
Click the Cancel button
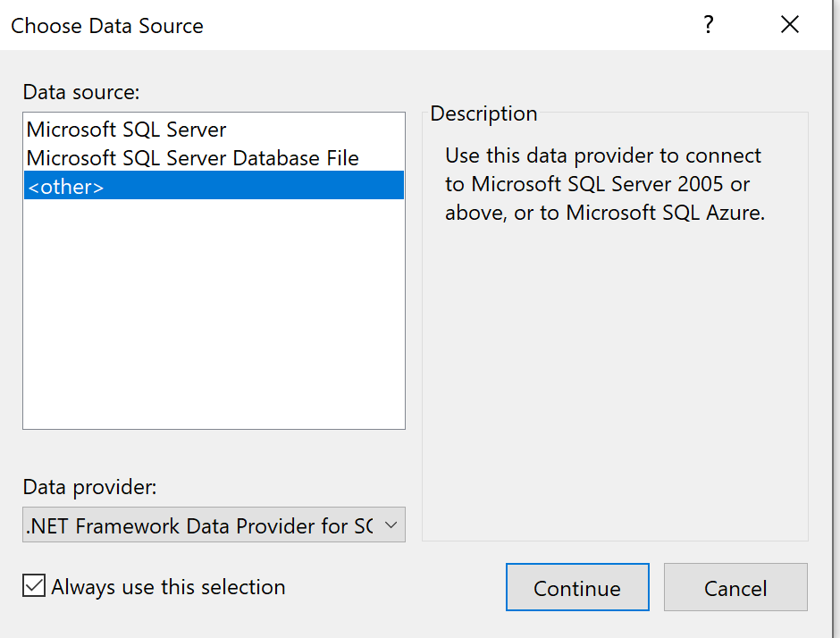[x=735, y=587]
